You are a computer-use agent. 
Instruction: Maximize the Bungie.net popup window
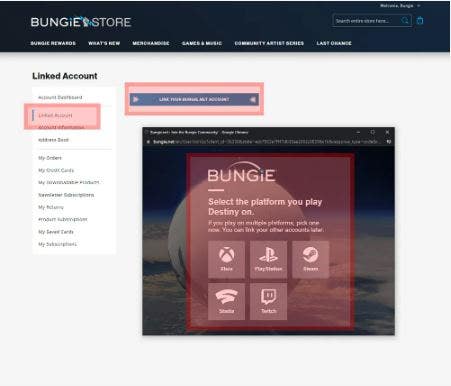pos(373,132)
